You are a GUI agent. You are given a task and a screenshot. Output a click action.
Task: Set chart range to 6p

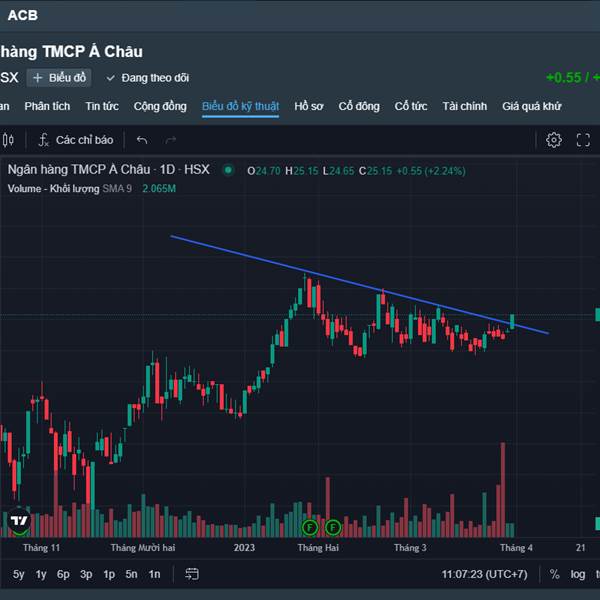coord(63,574)
